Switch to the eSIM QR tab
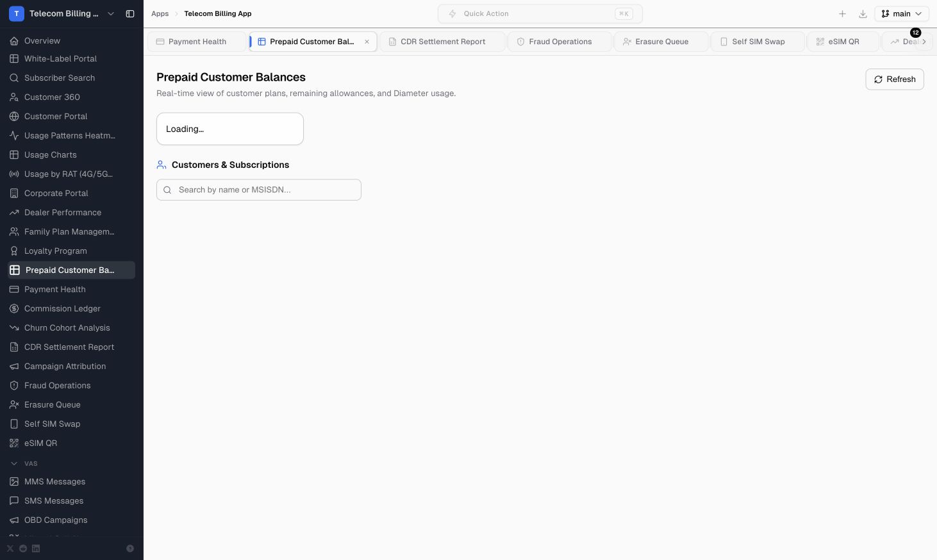The height and width of the screenshot is (560, 937). tap(843, 42)
